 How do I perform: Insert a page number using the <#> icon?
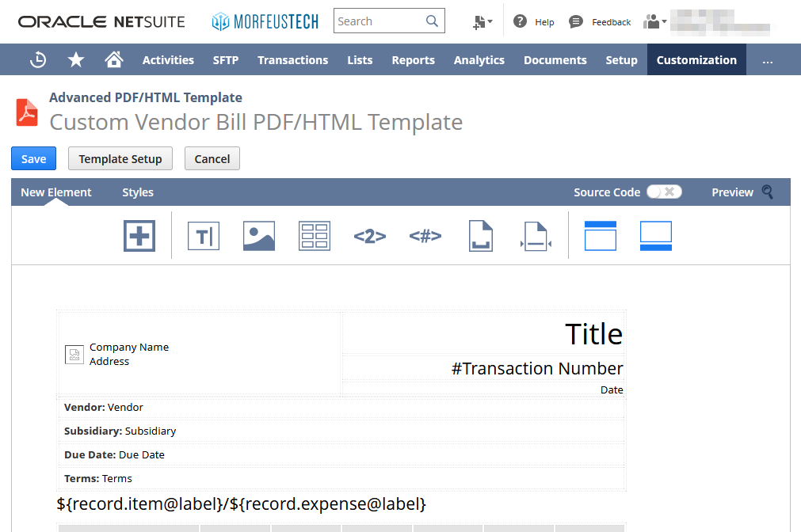coord(425,235)
